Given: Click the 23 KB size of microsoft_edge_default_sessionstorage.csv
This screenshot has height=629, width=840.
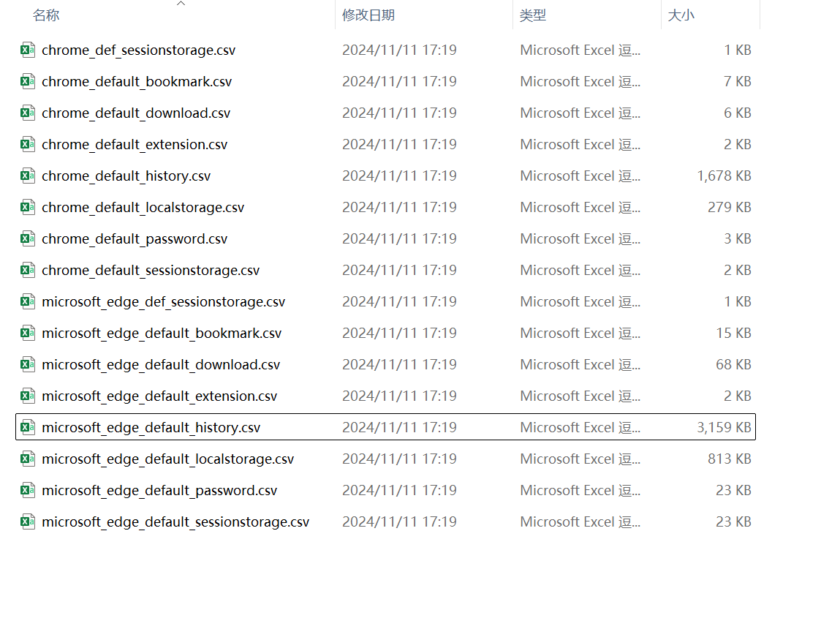Looking at the screenshot, I should click(x=733, y=521).
